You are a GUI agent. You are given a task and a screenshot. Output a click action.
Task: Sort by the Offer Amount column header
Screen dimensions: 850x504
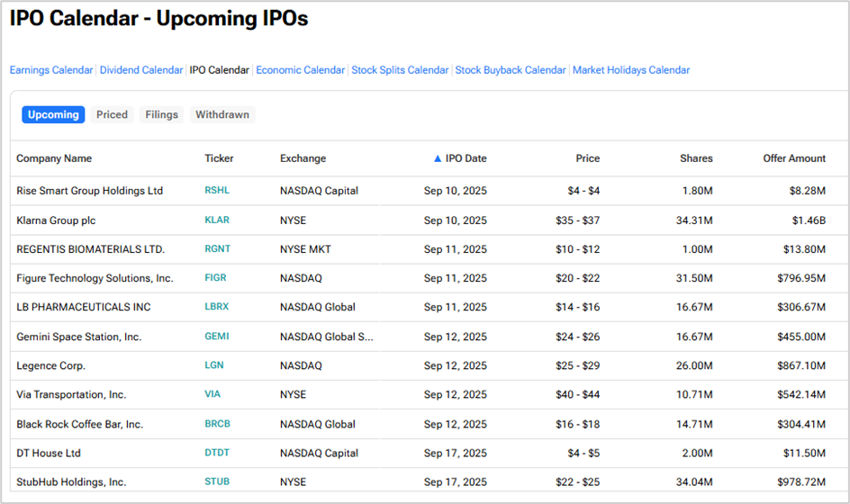794,158
